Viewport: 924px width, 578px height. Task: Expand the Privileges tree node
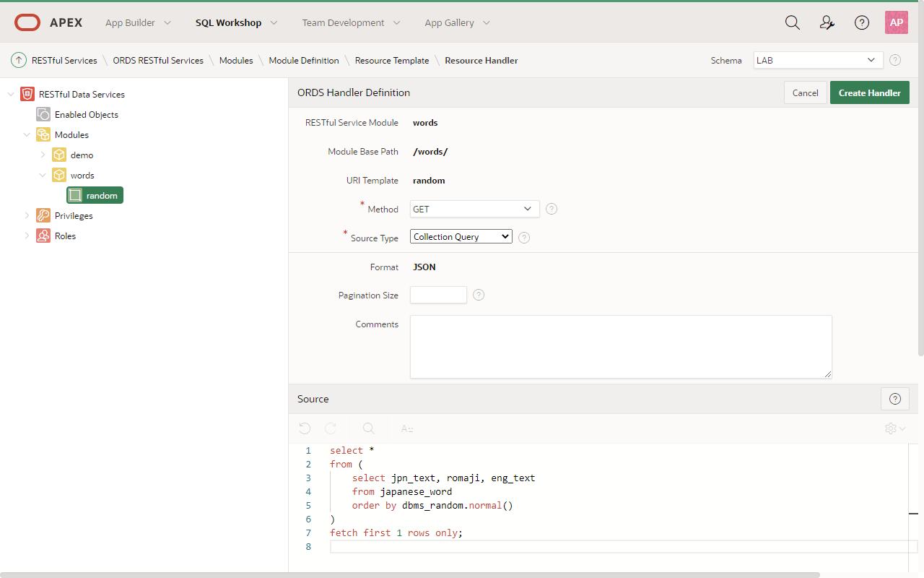tap(27, 215)
